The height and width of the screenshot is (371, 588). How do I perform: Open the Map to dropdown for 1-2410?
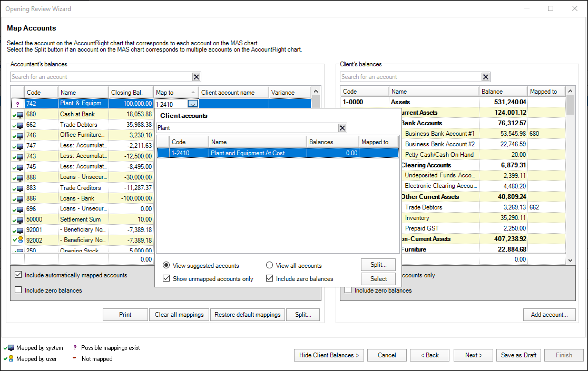coord(193,104)
